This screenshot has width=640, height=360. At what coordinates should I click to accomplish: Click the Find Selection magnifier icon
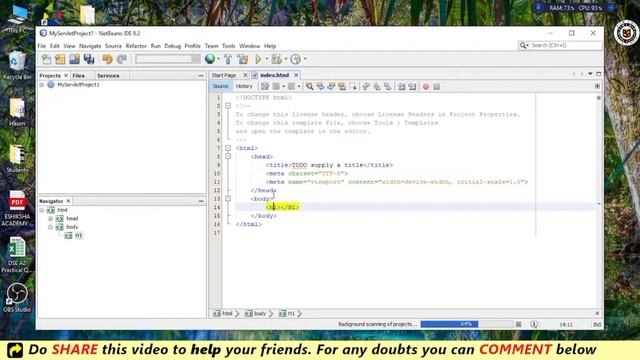pos(309,87)
